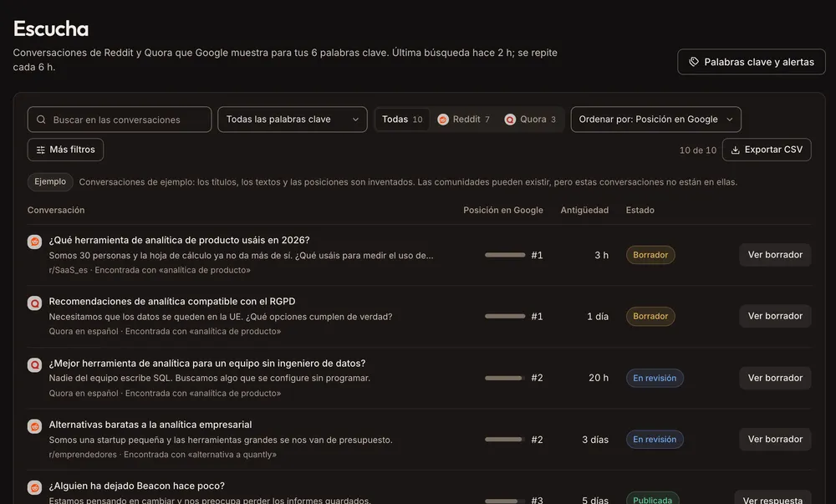The image size is (836, 504).
Task: Click the Reddit logo in Reddit 7 tab
Action: point(443,120)
